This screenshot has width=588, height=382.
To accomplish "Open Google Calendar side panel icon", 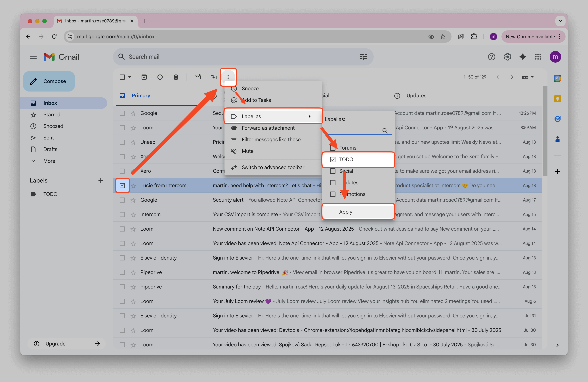I will [557, 78].
